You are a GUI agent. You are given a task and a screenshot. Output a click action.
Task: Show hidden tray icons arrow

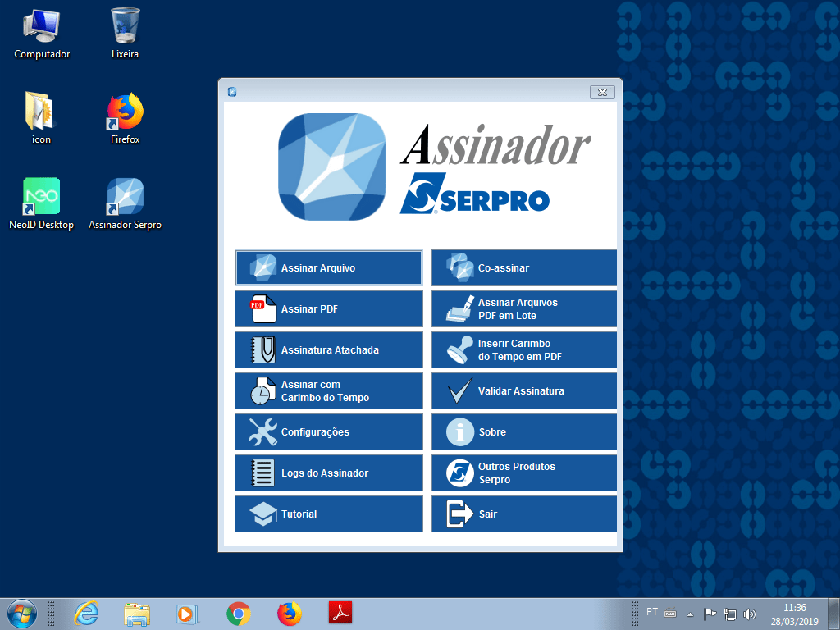click(x=691, y=614)
